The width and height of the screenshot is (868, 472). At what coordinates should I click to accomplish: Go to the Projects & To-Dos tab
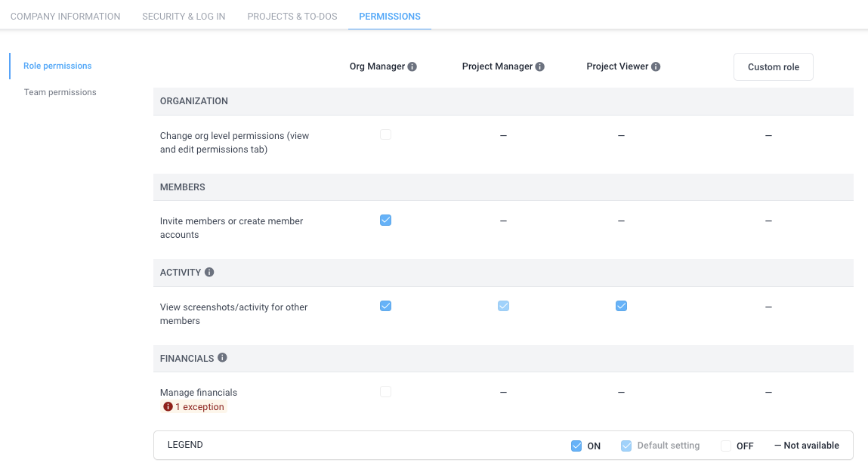(x=292, y=16)
